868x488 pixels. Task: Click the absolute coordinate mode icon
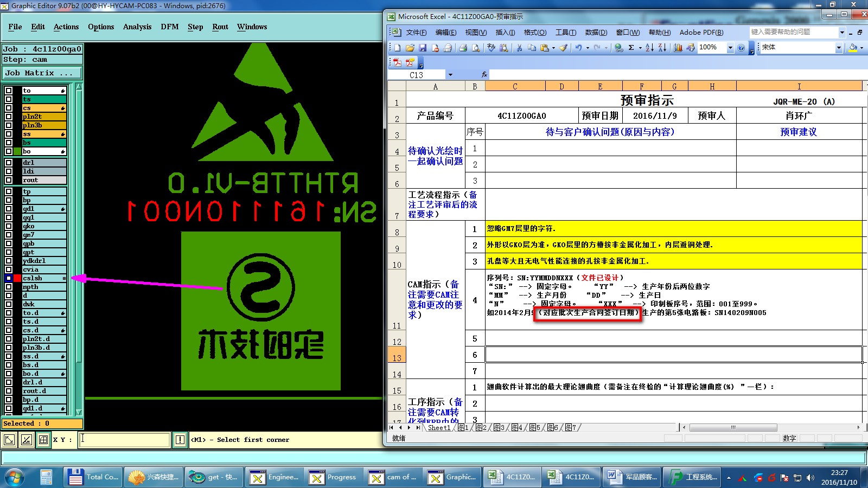tap(9, 440)
